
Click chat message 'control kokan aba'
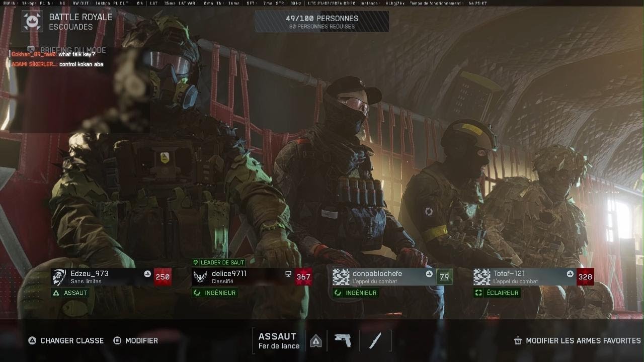(x=81, y=64)
